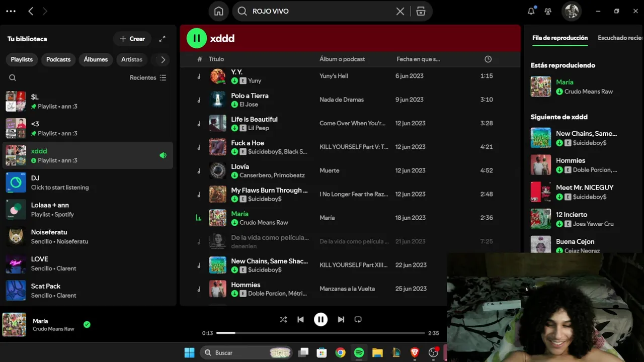Click the queue thumbnail of New Chains
This screenshot has height=362, width=644.
pos(541,138)
